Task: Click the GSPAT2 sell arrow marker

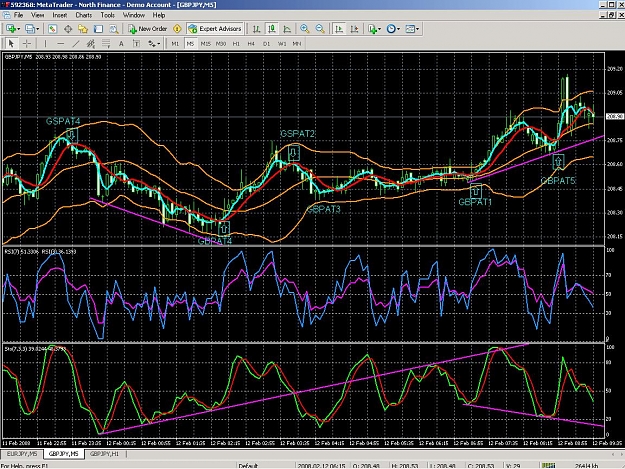Action: point(294,153)
